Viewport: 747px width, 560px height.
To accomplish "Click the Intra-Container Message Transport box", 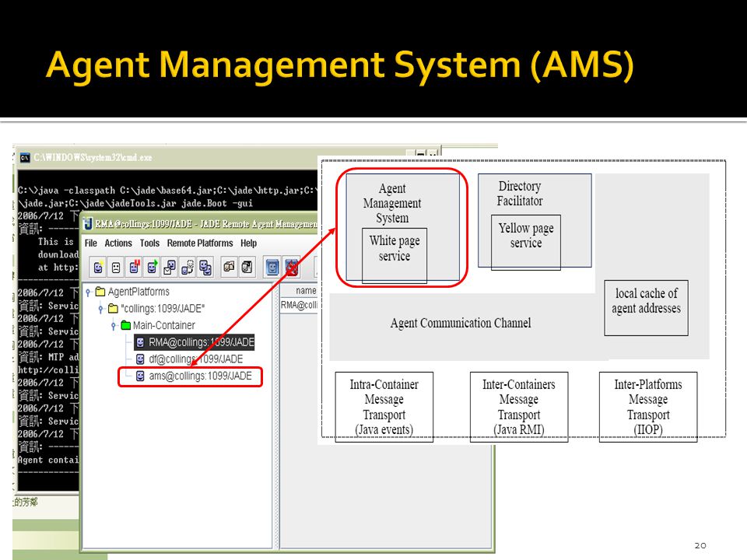I will coord(384,407).
